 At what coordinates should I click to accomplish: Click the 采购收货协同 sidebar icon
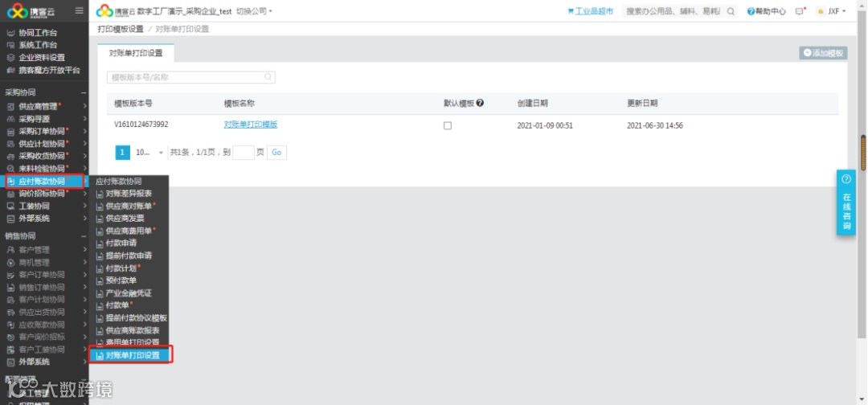point(10,156)
